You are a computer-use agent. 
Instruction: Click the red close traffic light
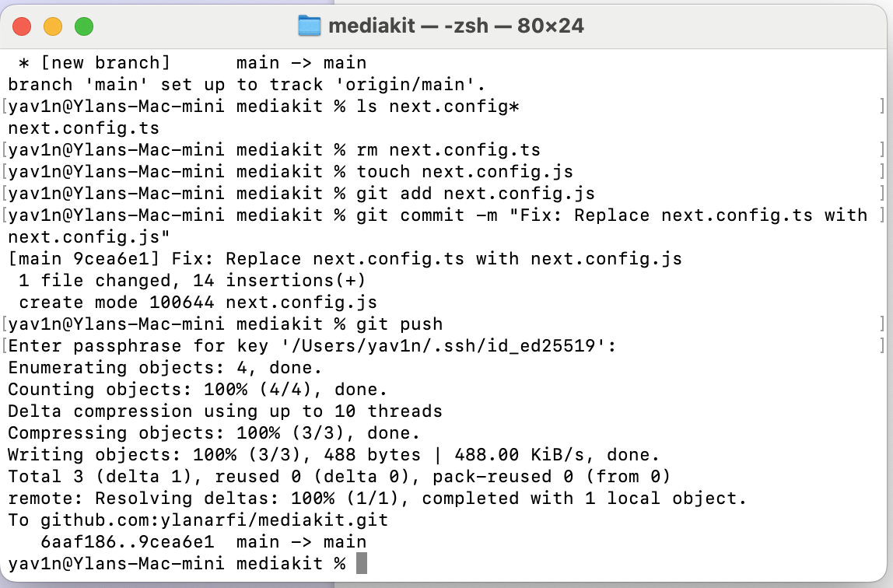click(23, 25)
